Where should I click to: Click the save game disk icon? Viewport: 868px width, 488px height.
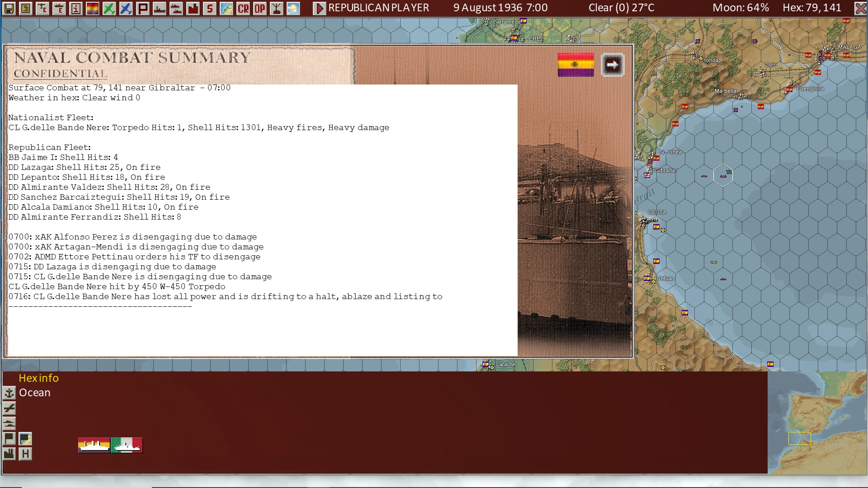click(9, 8)
